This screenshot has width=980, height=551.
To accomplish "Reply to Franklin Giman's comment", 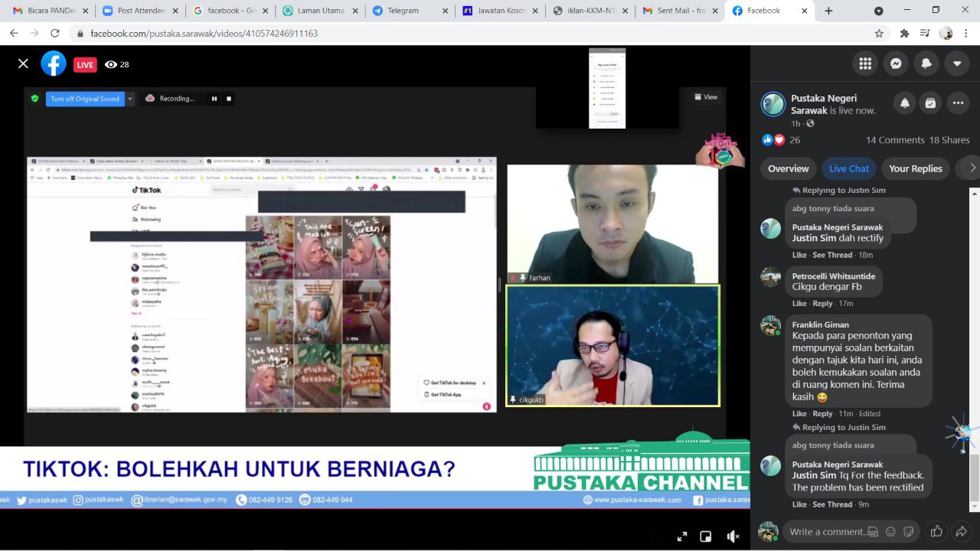I will 822,414.
